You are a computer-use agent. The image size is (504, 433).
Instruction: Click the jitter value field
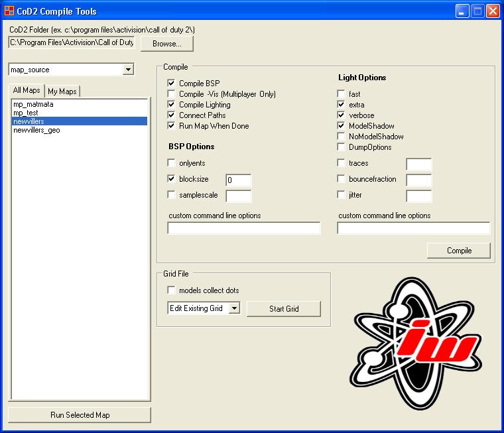tap(419, 196)
